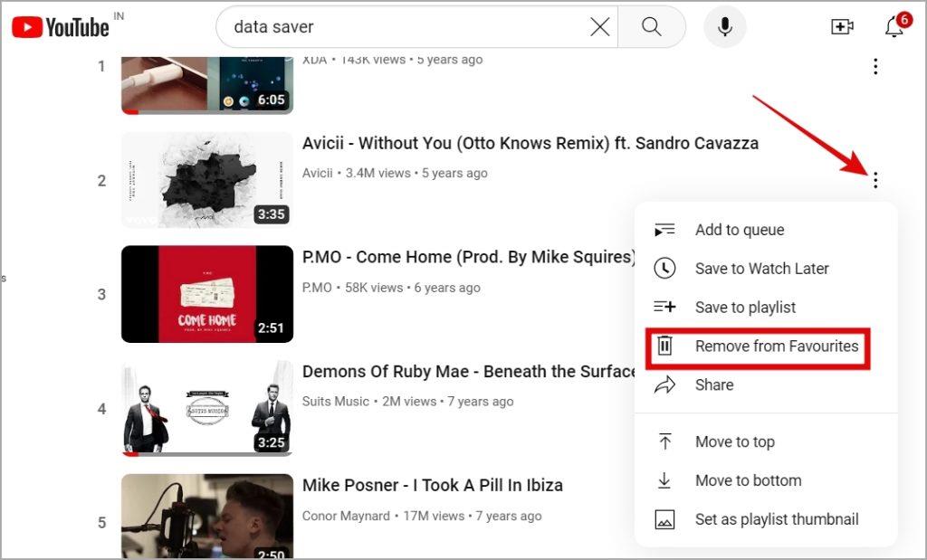Click the text 17M views
The width and height of the screenshot is (927, 560).
(434, 516)
